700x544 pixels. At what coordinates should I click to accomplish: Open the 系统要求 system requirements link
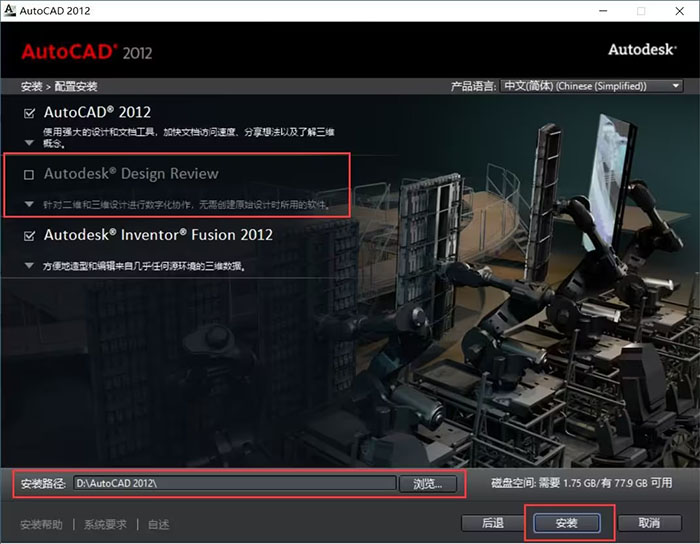(x=105, y=524)
